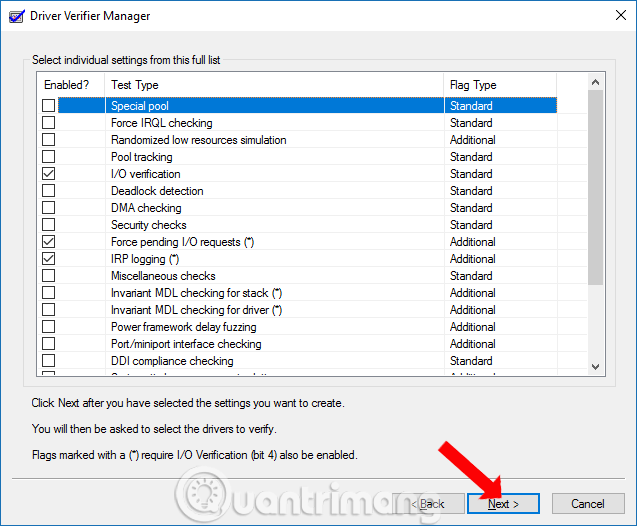The height and width of the screenshot is (526, 637).
Task: Click 'Standard' flag in Special pool row
Action: click(471, 106)
